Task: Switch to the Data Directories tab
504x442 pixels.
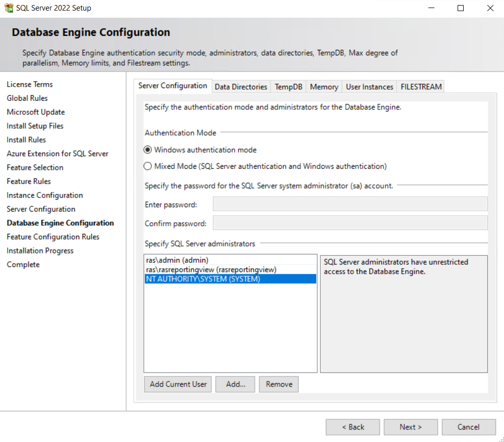Action: click(241, 87)
